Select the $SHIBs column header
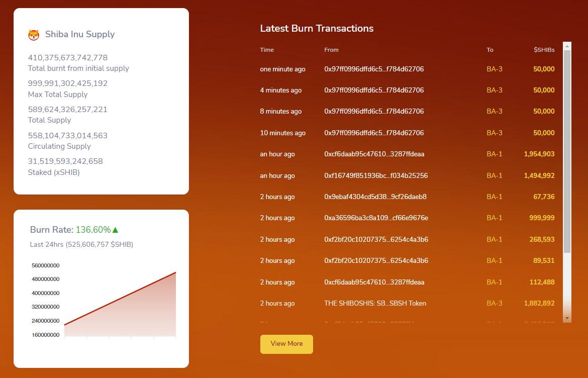Viewport: 588px width, 378px height. (x=544, y=50)
